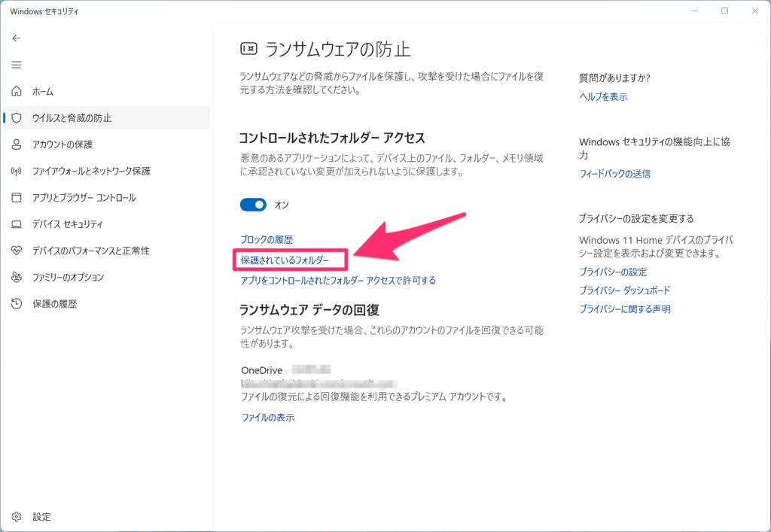
Task: Open the ヘルプを表示 link
Action: point(603,97)
